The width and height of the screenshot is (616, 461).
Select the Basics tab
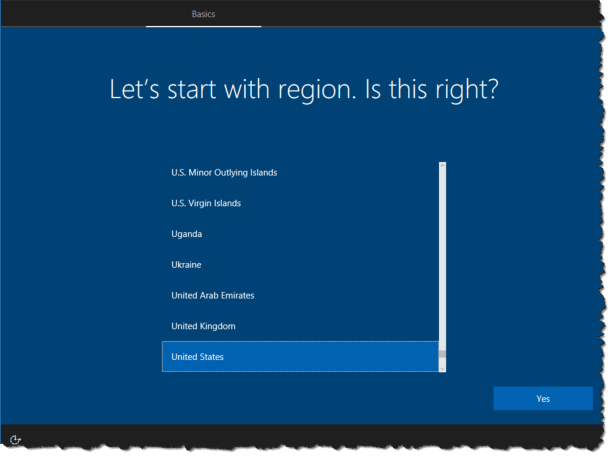203,14
